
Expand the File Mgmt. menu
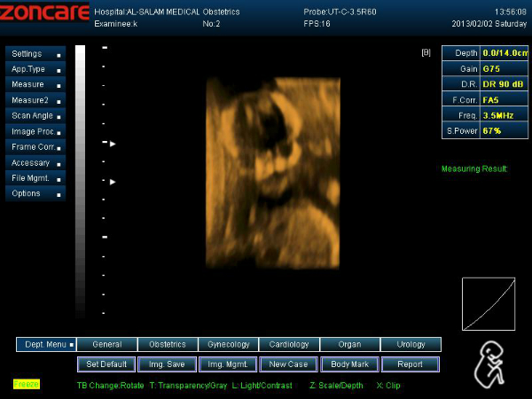tap(35, 178)
